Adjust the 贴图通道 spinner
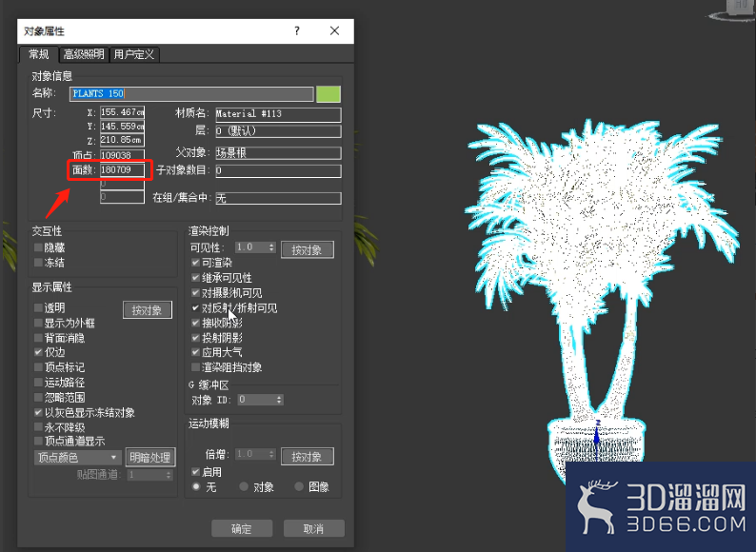This screenshot has width=756, height=552. click(x=169, y=475)
